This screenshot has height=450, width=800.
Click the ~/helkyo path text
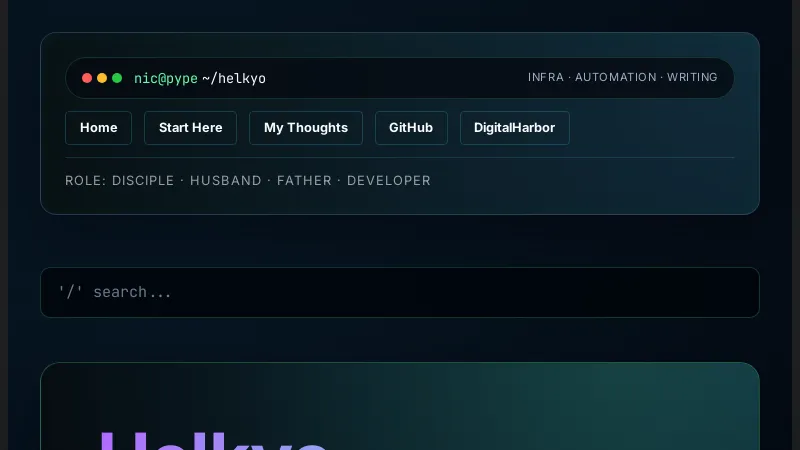pos(234,78)
